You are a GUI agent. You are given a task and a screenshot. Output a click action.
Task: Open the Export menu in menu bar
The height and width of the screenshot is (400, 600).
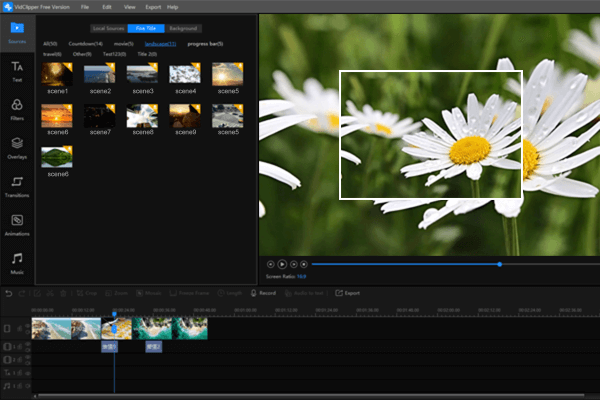[152, 6]
